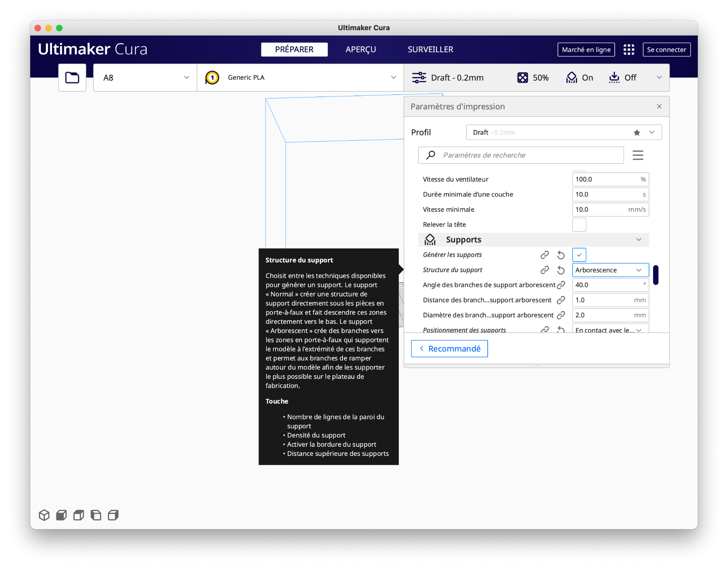Reset 'Structure du support' with revert arrow
This screenshot has width=728, height=569.
tap(561, 270)
